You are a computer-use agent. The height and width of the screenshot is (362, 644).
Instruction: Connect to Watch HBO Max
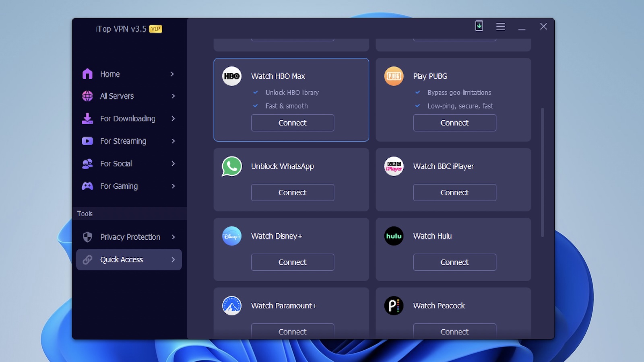(x=293, y=123)
